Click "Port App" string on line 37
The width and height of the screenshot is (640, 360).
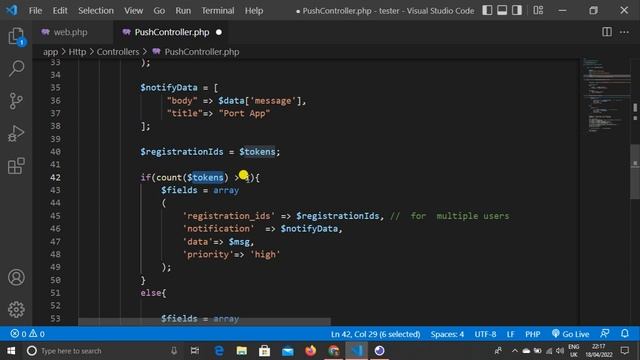244,113
